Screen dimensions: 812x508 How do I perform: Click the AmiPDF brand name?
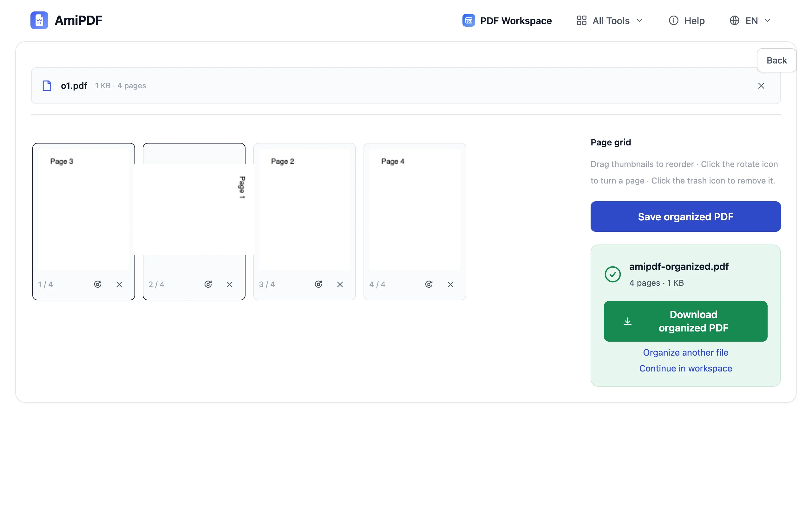[x=79, y=21]
